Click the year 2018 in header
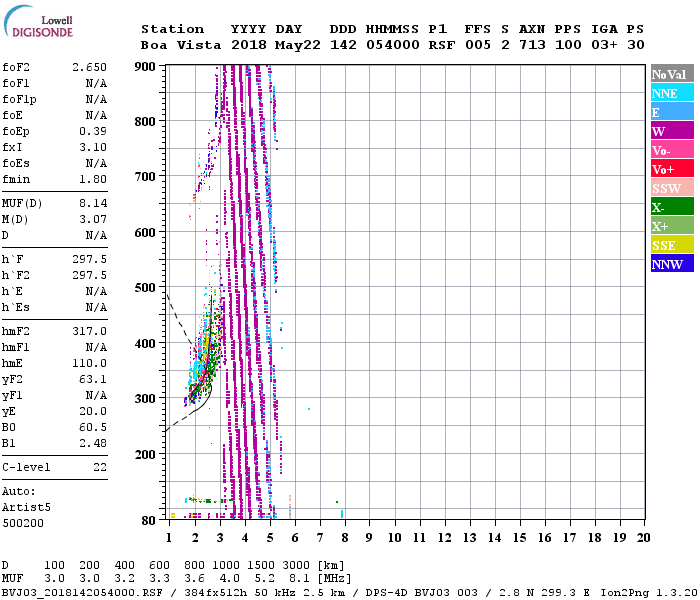This screenshot has height=600, width=700. point(249,45)
